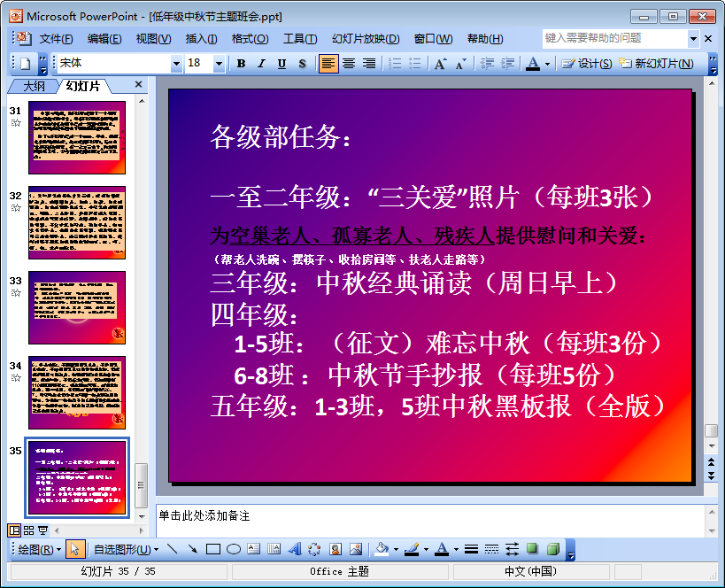This screenshot has width=725, height=588.
Task: Increase indent level
Action: point(507,64)
